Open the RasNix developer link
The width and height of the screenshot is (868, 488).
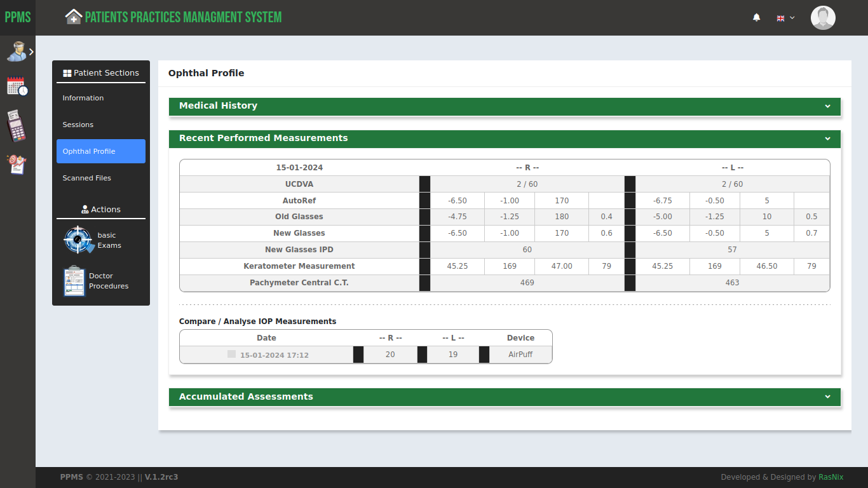coord(831,477)
